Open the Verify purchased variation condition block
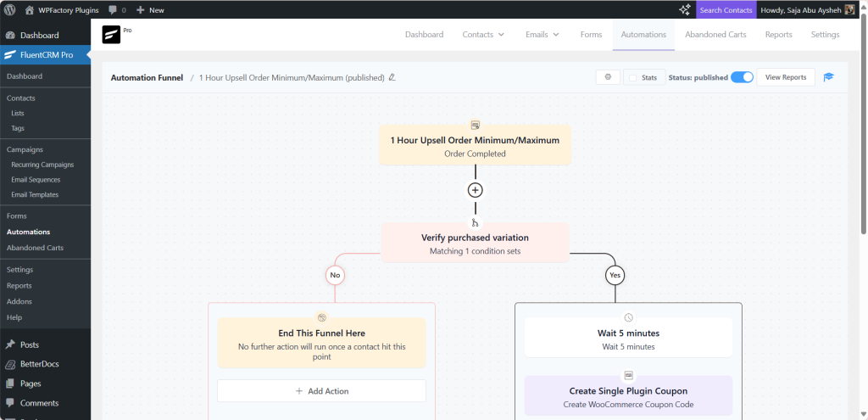 [475, 244]
